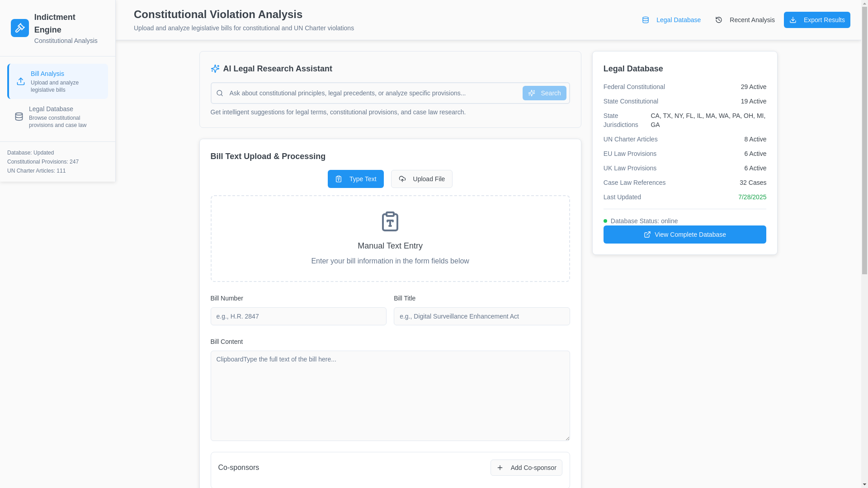Focus the Bill Number field
Viewport: 868px width, 488px height.
tap(298, 316)
